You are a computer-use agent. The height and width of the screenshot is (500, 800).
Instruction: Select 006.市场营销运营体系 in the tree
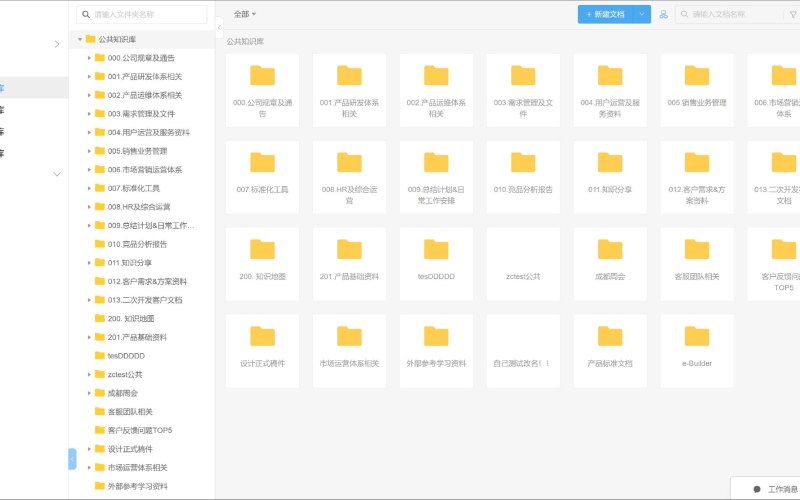click(x=145, y=170)
